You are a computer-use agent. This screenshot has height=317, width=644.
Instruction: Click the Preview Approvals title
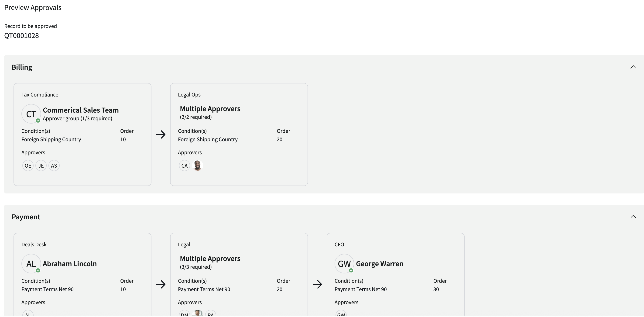coord(33,7)
